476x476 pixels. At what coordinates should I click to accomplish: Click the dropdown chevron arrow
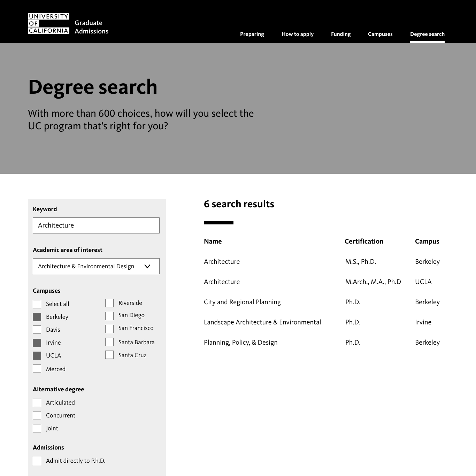point(147,266)
